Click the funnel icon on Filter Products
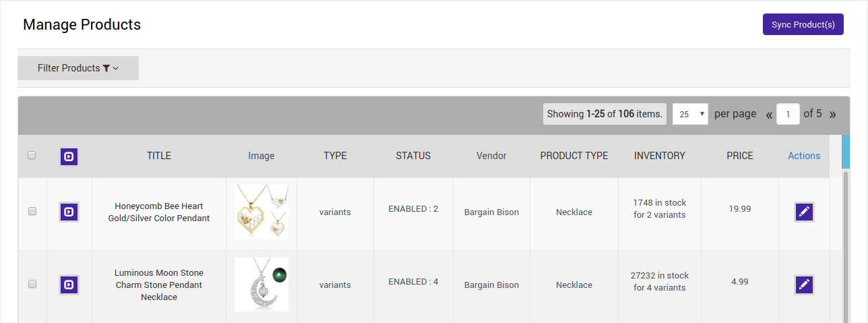Image resolution: width=868 pixels, height=323 pixels. pyautogui.click(x=106, y=68)
